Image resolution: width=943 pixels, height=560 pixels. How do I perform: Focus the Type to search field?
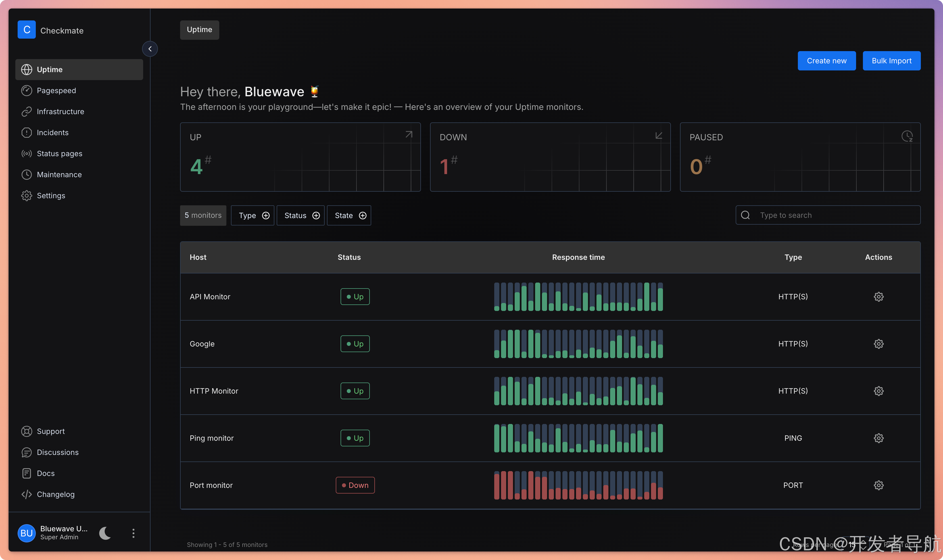834,215
